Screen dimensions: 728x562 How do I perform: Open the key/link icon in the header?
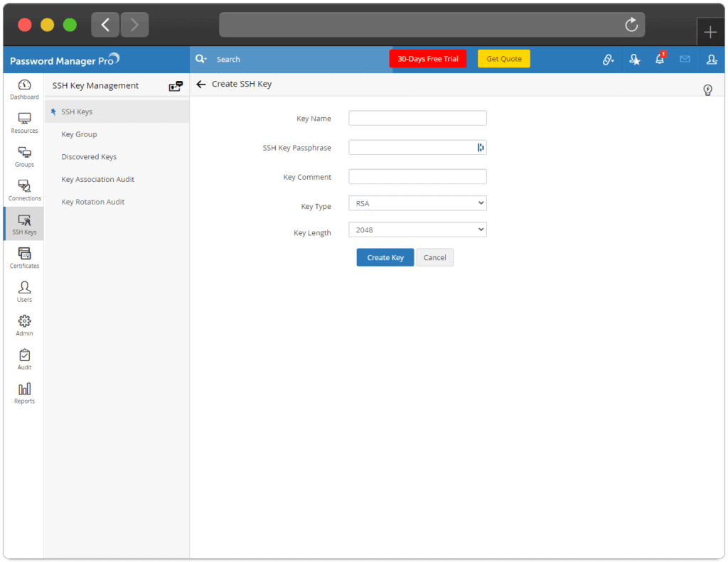click(x=608, y=60)
